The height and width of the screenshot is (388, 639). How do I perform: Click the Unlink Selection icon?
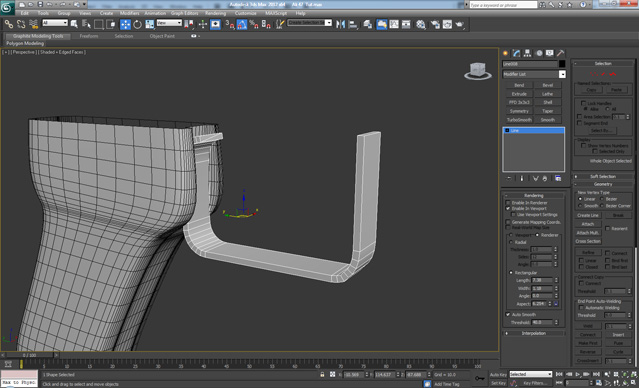coord(21,24)
